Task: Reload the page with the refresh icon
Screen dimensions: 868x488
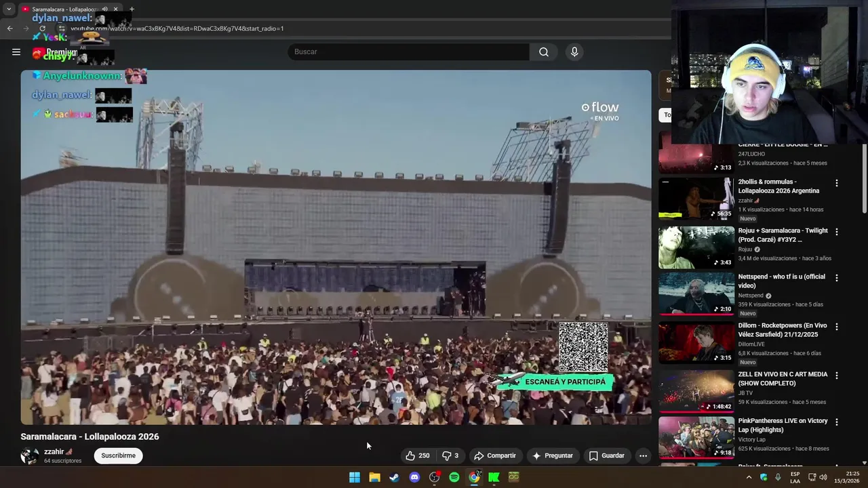Action: point(42,28)
